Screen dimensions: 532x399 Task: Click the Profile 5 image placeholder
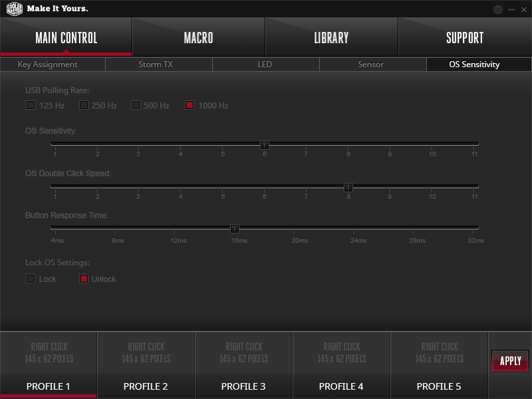[440, 353]
